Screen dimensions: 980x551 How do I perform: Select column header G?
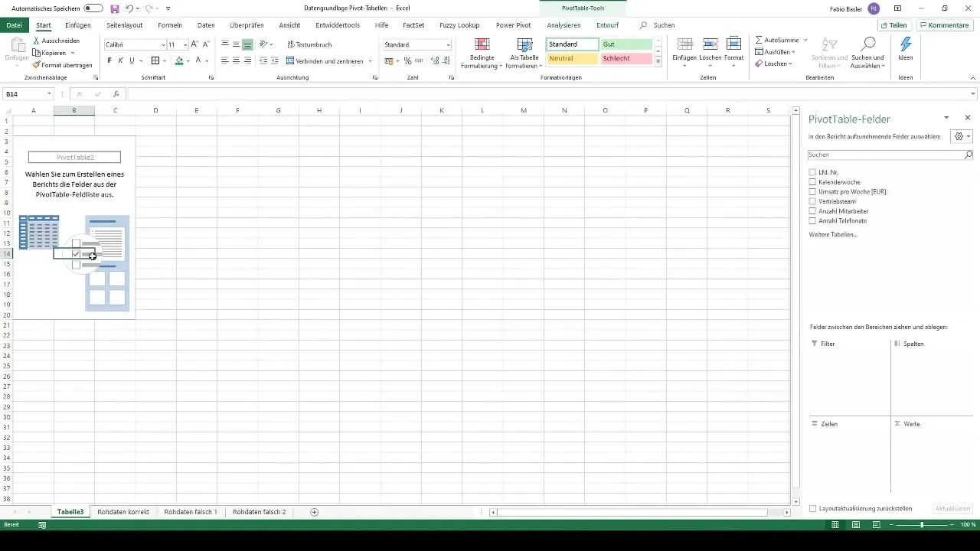278,111
